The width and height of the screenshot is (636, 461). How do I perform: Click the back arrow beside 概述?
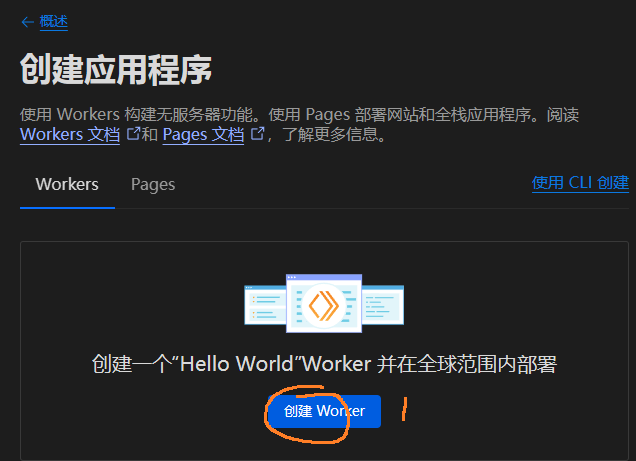coord(27,22)
